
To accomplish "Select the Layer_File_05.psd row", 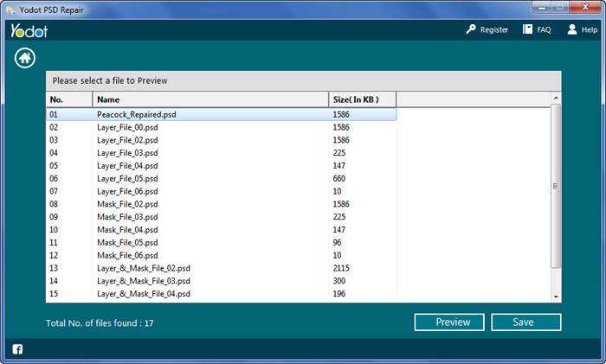I will [221, 178].
